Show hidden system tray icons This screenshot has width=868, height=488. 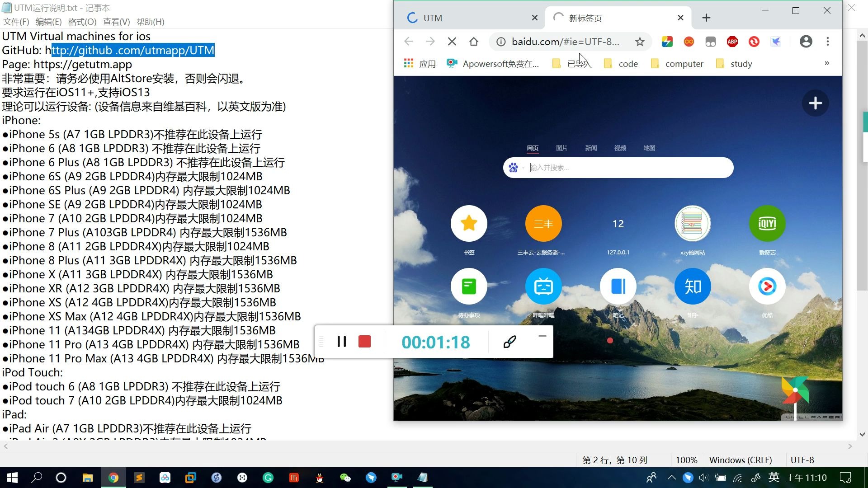(x=671, y=478)
